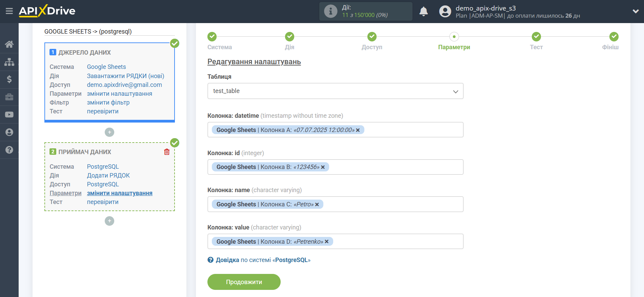644x297 pixels.
Task: Click the Редагування налаштувань heading
Action: [254, 62]
